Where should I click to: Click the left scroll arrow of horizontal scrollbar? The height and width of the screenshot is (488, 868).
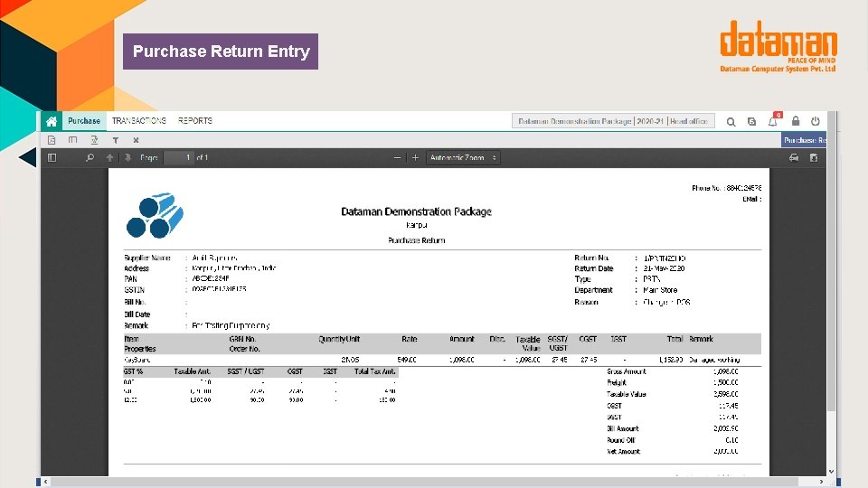pyautogui.click(x=46, y=482)
